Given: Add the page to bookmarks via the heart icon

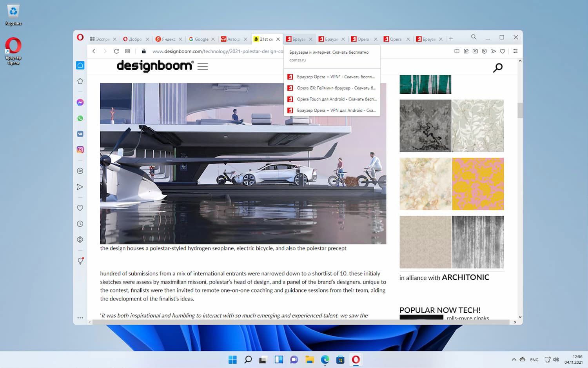Looking at the screenshot, I should coord(503,51).
